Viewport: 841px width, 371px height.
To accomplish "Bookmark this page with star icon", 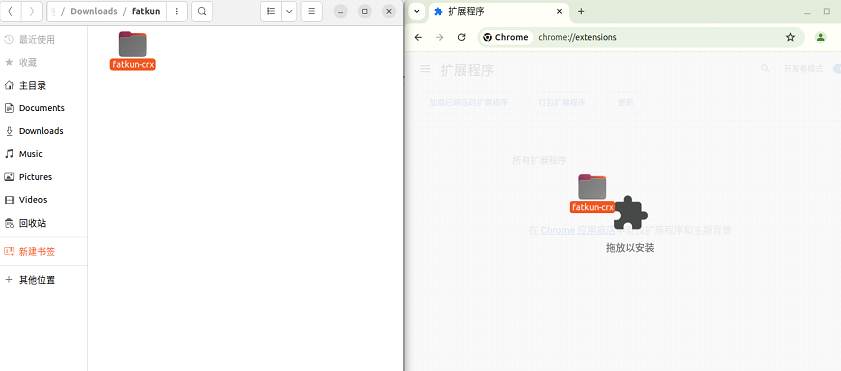I will tap(790, 37).
